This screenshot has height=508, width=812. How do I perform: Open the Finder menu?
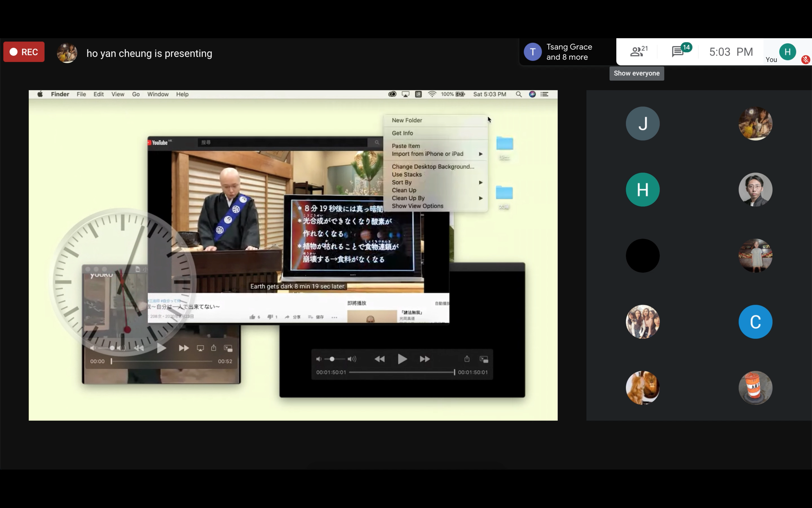60,94
